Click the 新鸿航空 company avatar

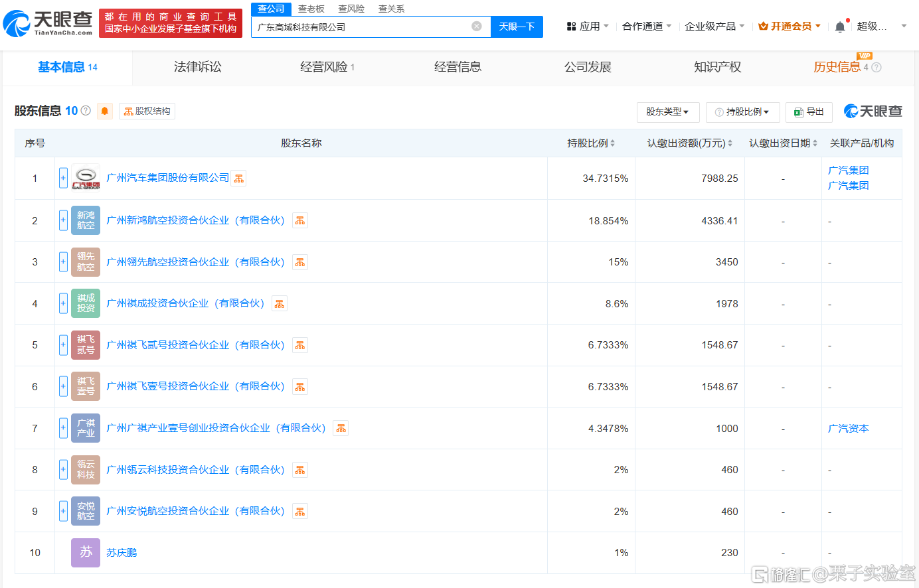coord(86,220)
